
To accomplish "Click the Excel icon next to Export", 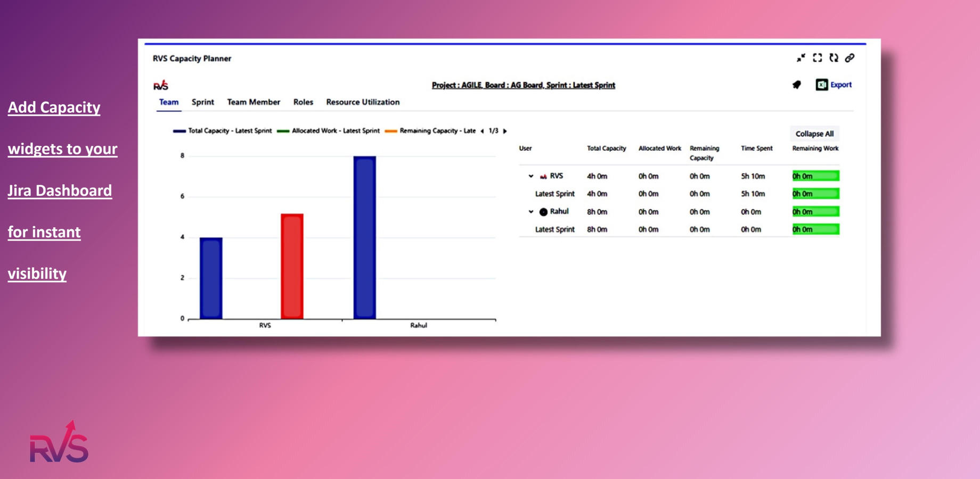I will click(x=822, y=85).
